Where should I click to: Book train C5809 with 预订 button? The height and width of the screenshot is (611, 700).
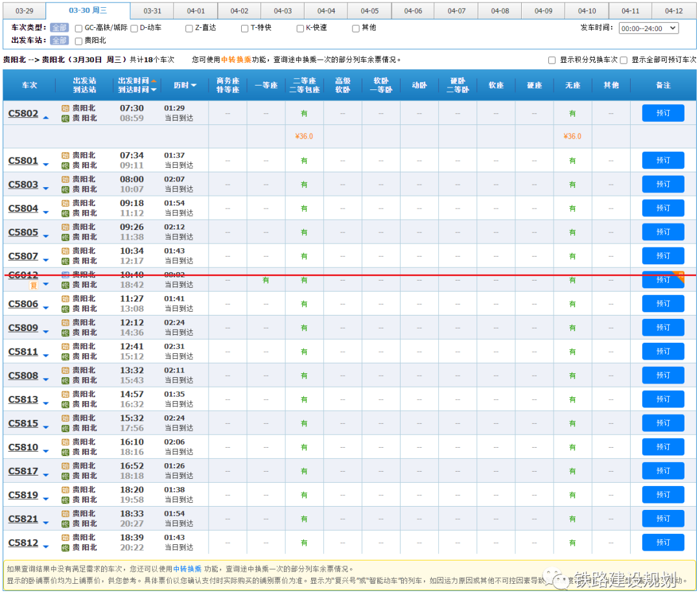point(663,328)
